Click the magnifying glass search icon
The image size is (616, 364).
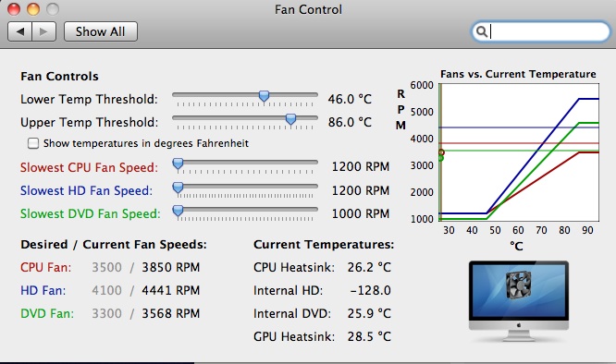click(482, 31)
